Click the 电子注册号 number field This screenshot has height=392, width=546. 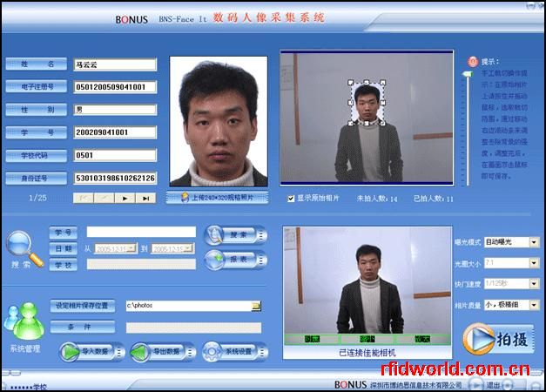tap(115, 87)
